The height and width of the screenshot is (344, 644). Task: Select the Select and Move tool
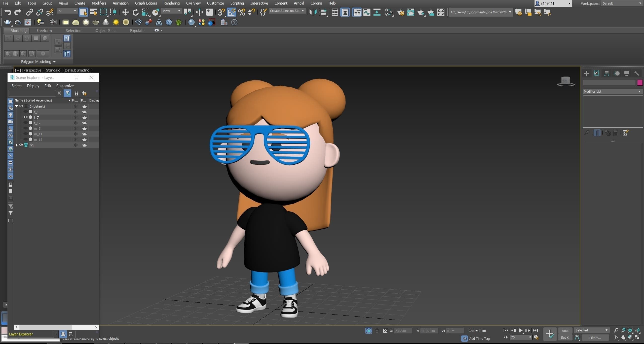(x=125, y=12)
